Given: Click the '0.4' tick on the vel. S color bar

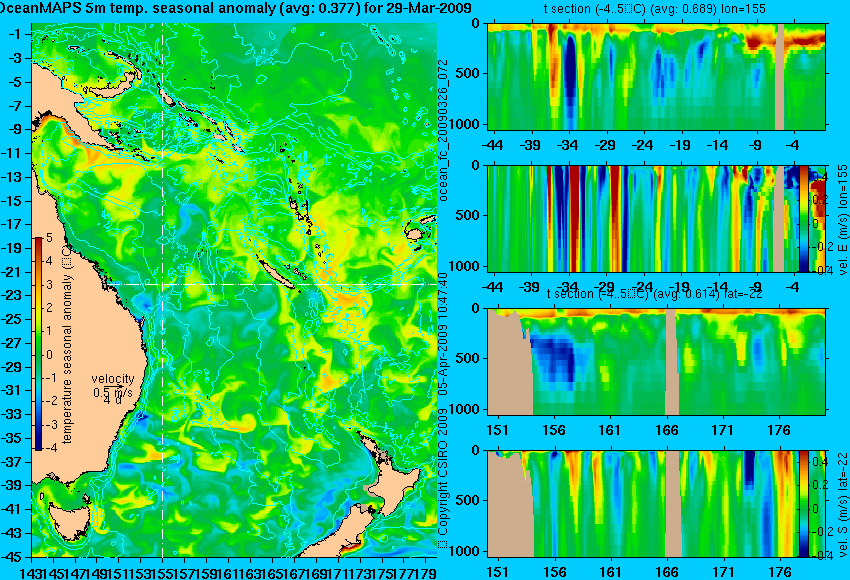Looking at the screenshot, I should (818, 461).
